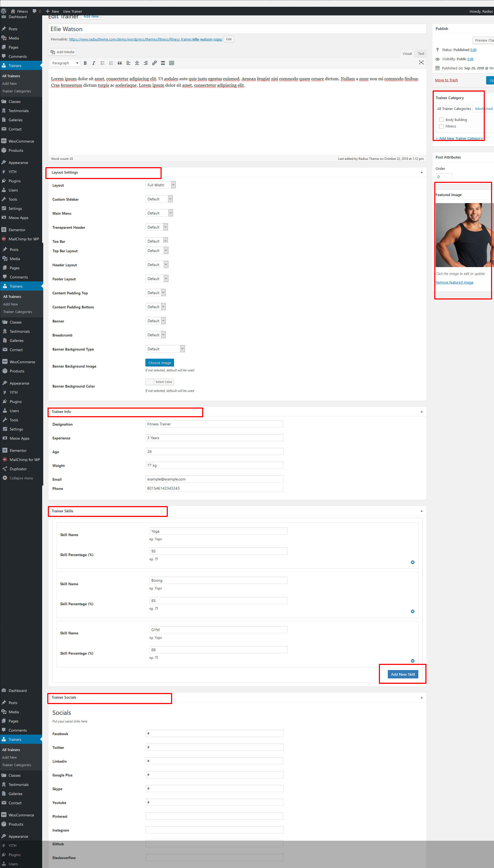
Task: Select the All Trainer Categories tab
Action: click(454, 109)
